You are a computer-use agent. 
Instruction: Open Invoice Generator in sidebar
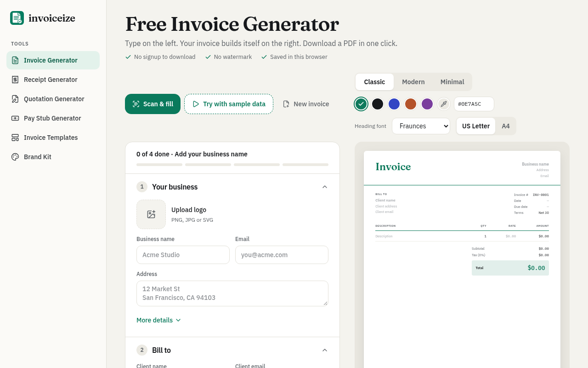coord(53,60)
